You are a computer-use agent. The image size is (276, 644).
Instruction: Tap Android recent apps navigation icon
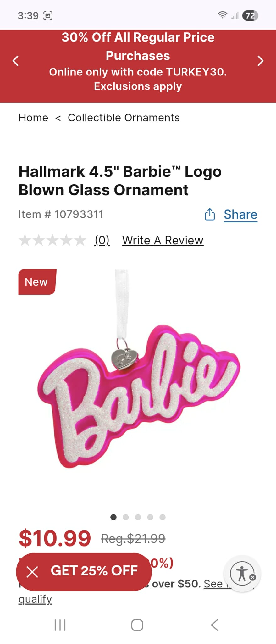[x=60, y=625]
